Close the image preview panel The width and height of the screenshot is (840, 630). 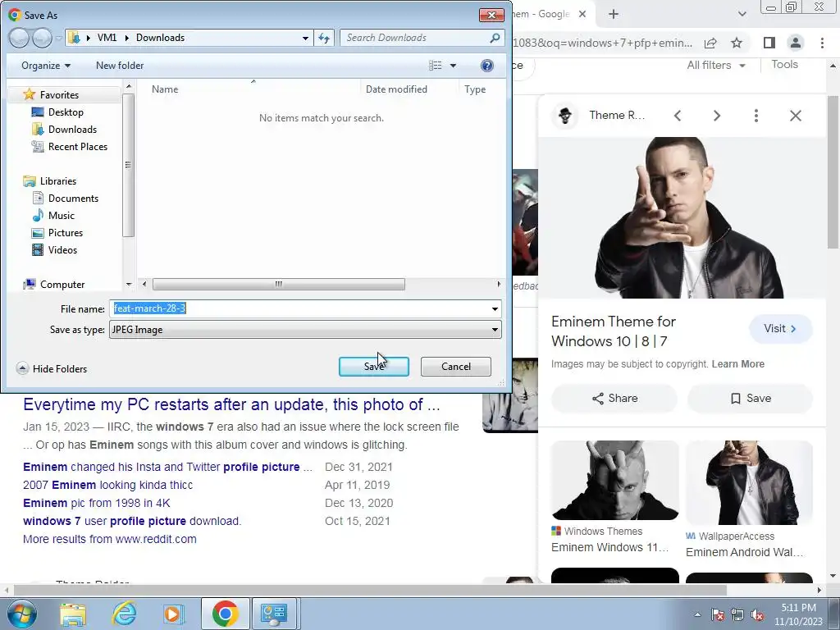point(796,115)
